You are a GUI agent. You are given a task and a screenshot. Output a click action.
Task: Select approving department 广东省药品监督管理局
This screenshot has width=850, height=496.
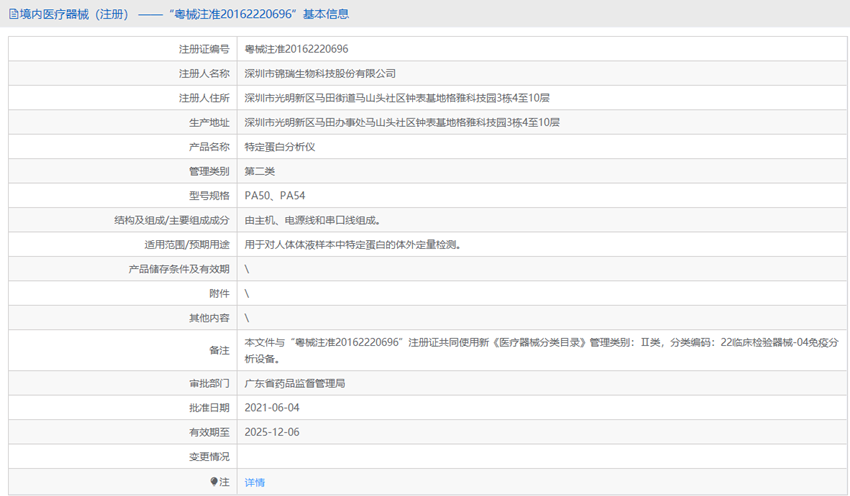(x=295, y=383)
